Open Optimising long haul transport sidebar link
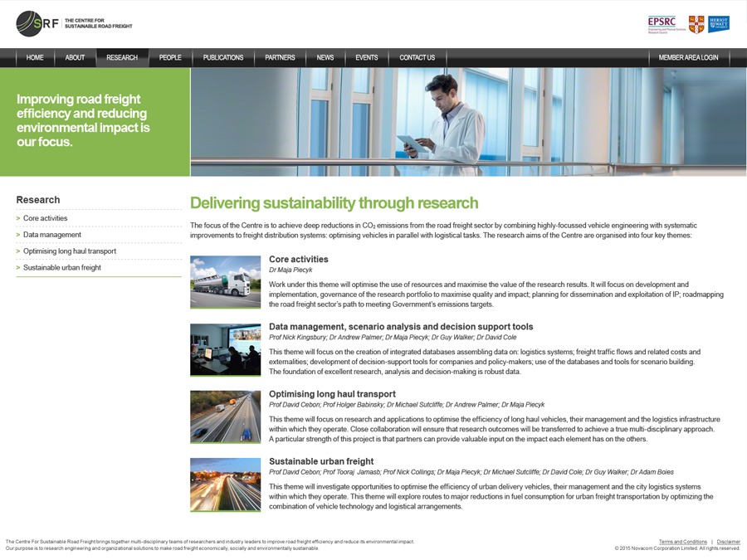Screen dimensions: 747x560 tap(70, 251)
